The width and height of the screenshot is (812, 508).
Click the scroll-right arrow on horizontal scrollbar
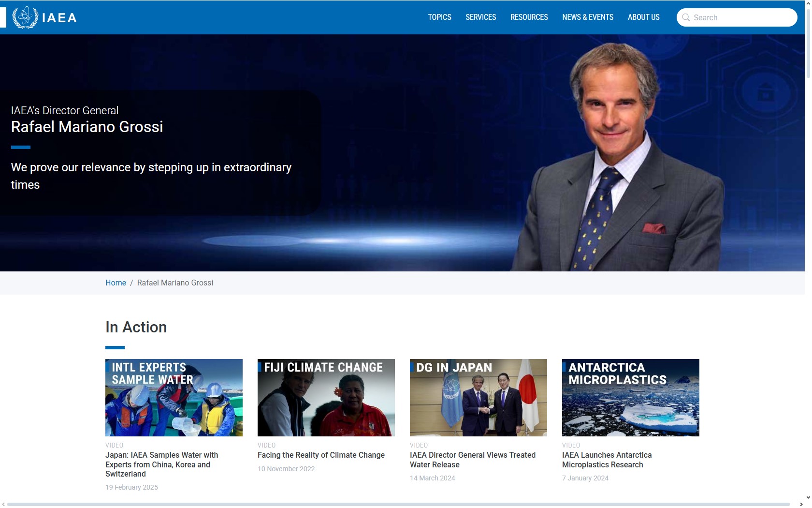point(801,504)
